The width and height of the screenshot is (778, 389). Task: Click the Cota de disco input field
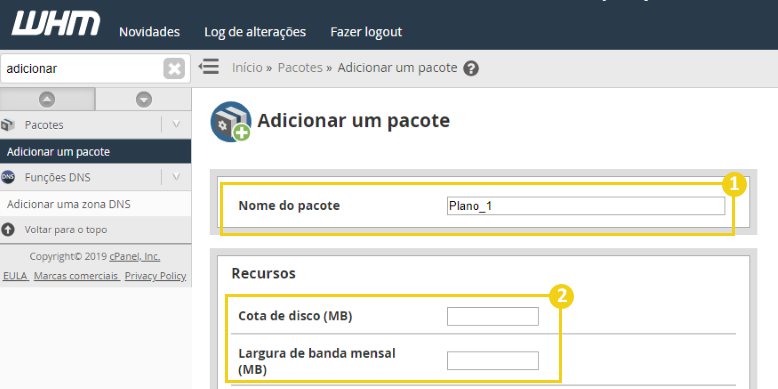click(x=493, y=317)
